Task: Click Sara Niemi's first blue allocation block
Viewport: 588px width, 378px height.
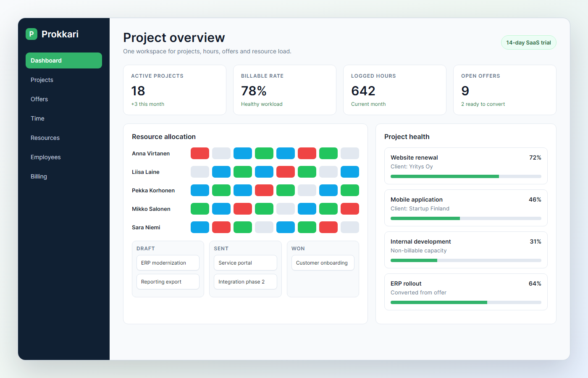Action: click(200, 227)
